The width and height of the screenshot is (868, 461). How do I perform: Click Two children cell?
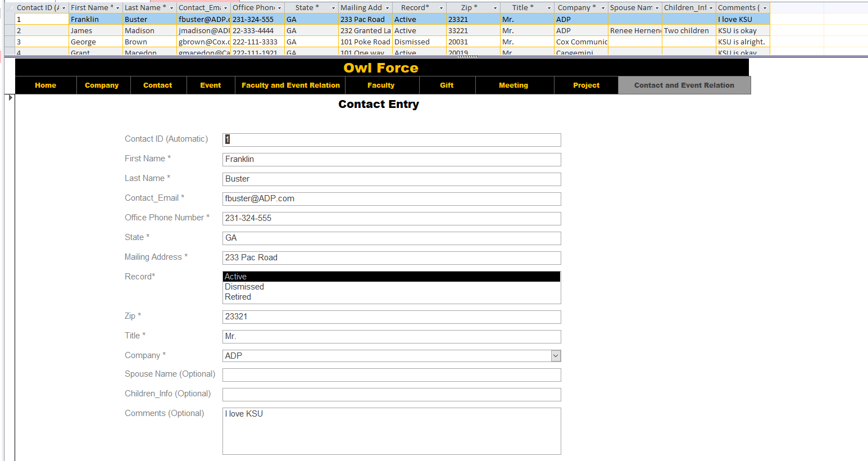pos(689,30)
